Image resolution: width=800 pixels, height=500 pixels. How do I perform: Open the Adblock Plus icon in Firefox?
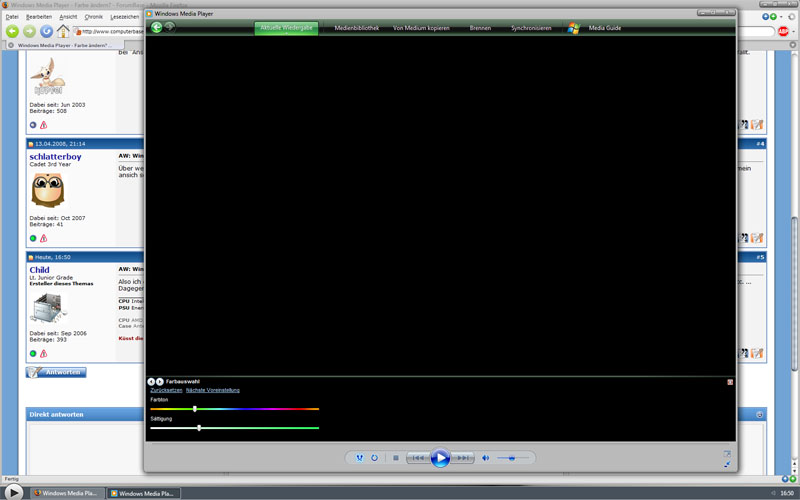(x=783, y=32)
